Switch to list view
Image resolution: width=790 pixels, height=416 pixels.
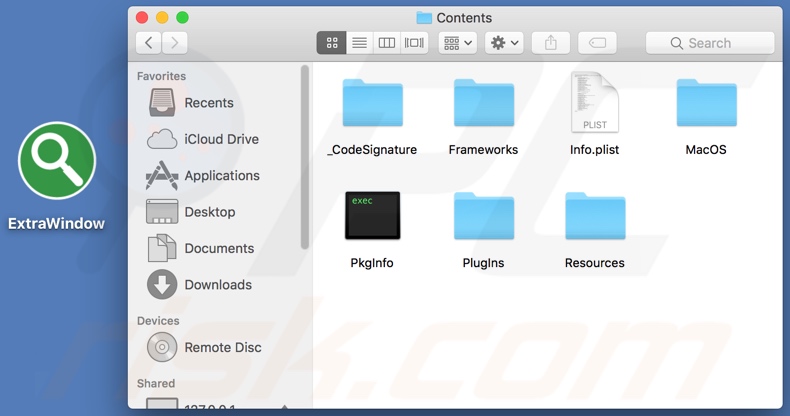coord(359,43)
